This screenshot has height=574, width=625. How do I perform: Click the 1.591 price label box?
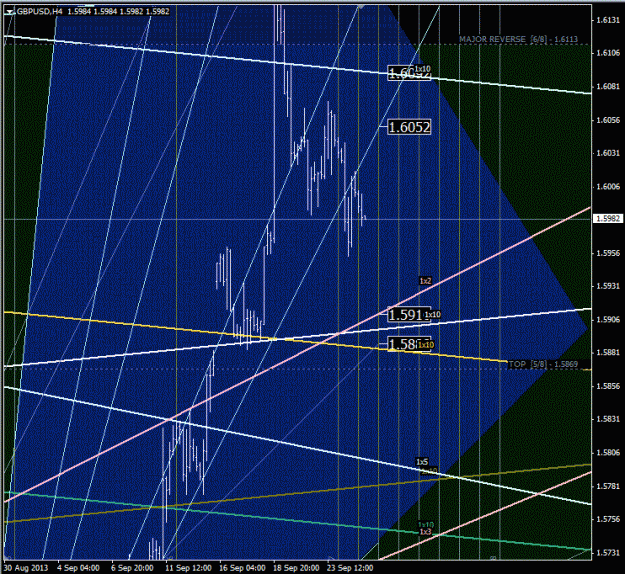pos(407,315)
